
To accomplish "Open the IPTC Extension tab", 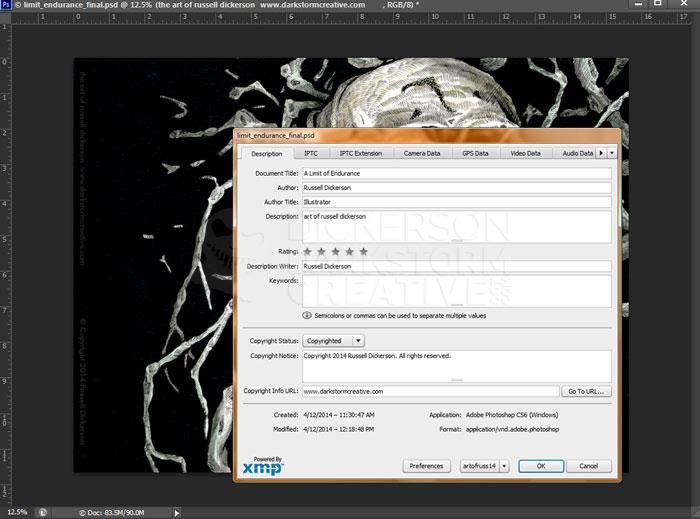I will (361, 153).
